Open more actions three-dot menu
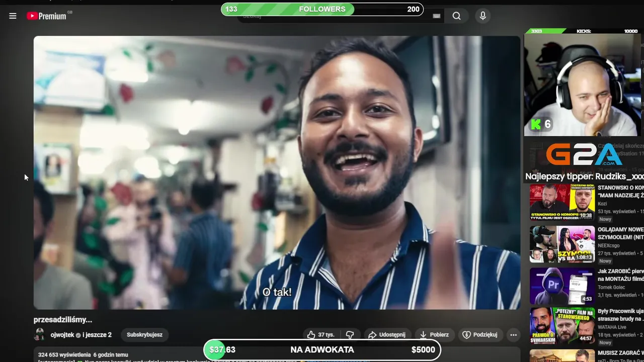This screenshot has height=362, width=644. [513, 335]
